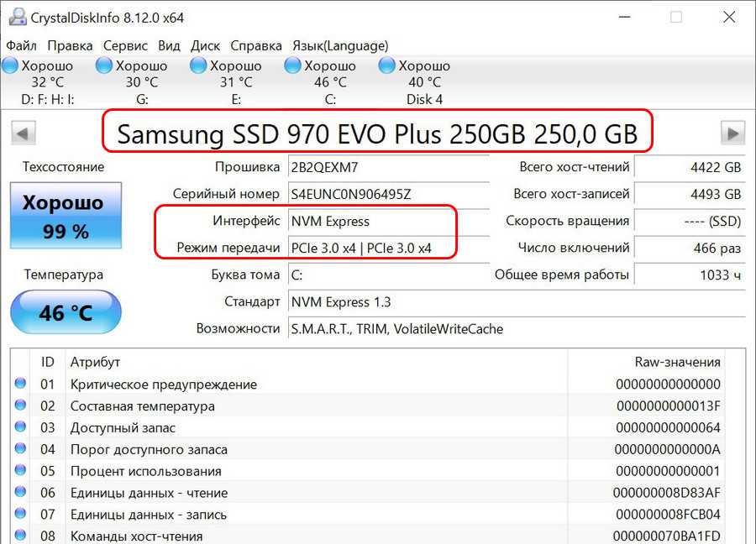
Task: Select row Критическое предупреждение
Action: (x=367, y=384)
